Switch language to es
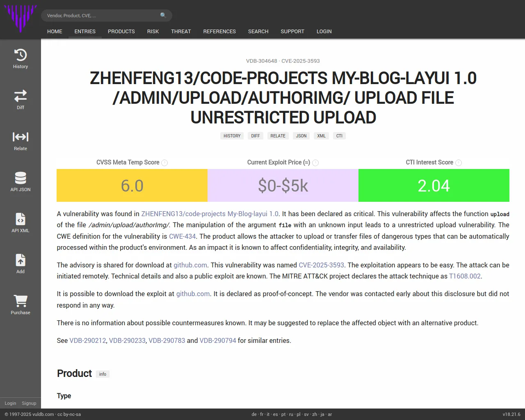Image resolution: width=525 pixels, height=420 pixels. point(275,414)
